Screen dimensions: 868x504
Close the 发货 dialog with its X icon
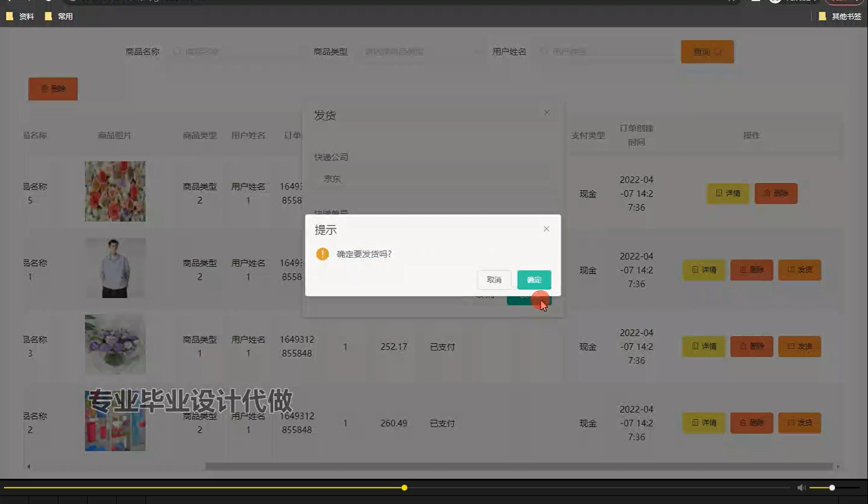pos(546,113)
